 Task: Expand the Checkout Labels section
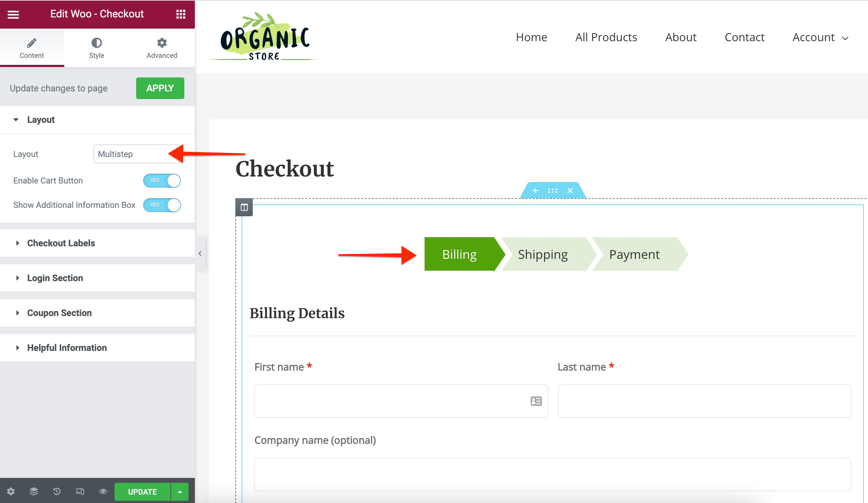coord(97,243)
